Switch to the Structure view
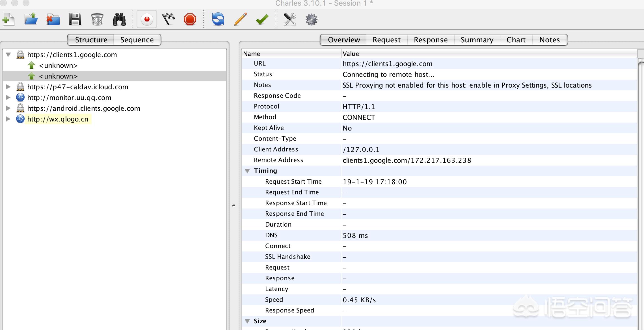This screenshot has width=644, height=330. [91, 40]
